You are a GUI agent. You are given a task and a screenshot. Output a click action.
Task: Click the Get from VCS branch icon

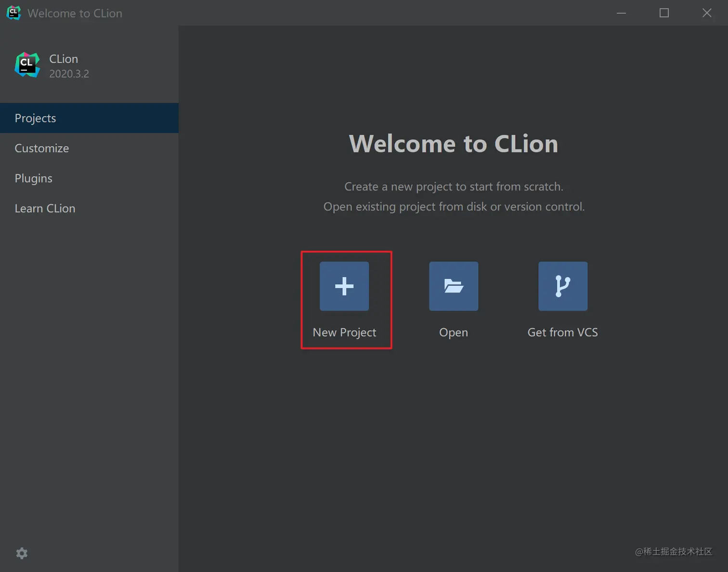(563, 286)
